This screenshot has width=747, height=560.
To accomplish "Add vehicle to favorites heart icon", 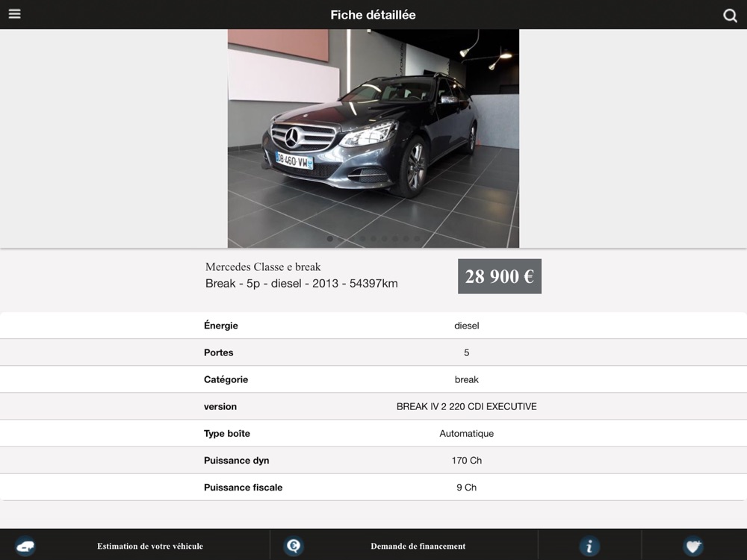I will point(692,546).
